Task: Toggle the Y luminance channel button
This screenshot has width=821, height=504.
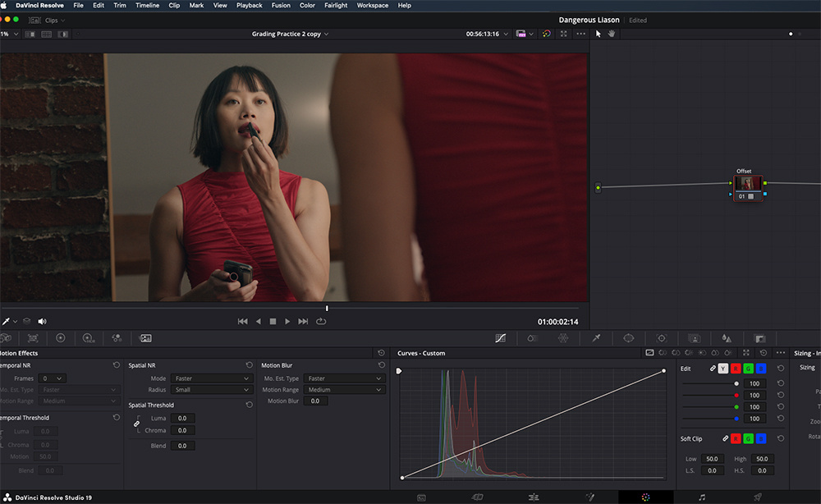Action: coord(723,369)
